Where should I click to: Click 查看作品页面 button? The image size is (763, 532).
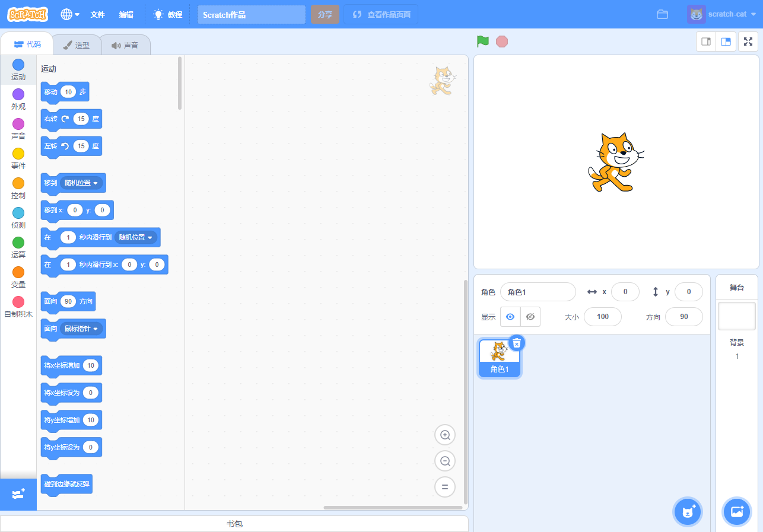[x=381, y=15]
